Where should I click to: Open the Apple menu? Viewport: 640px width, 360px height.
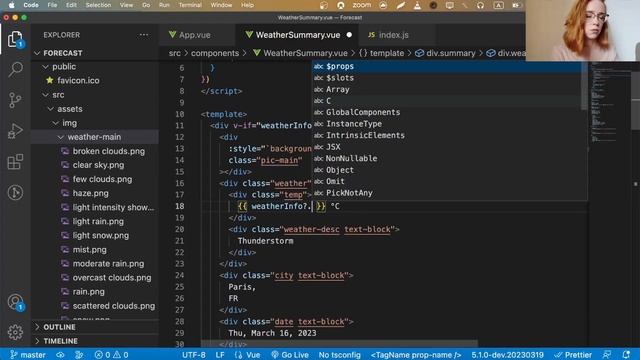[x=11, y=5]
